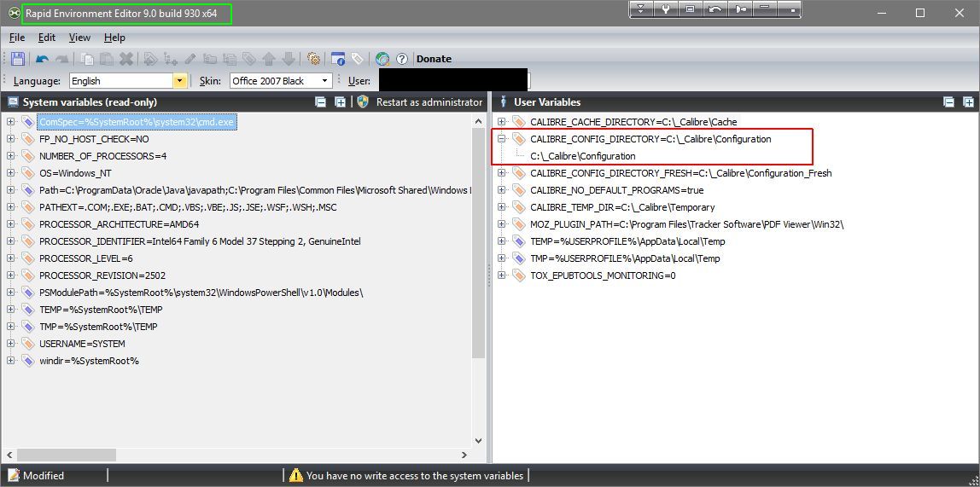Click the Delete X icon in toolbar

(x=126, y=59)
